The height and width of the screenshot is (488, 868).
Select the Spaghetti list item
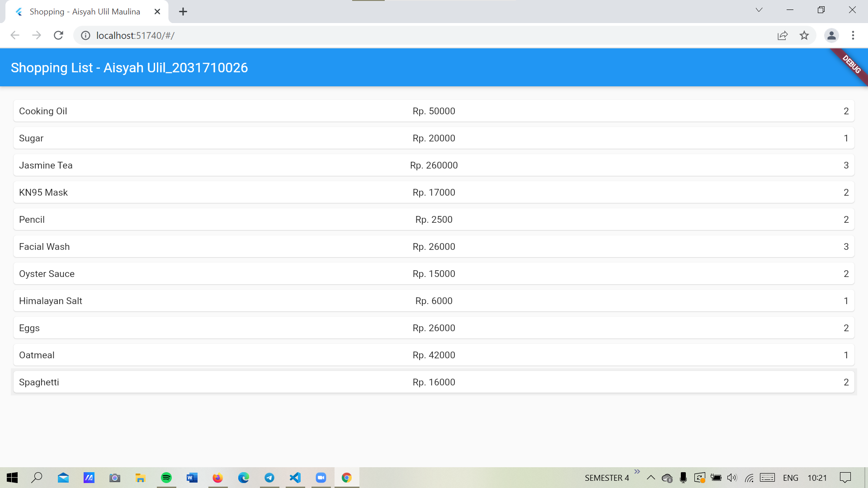(x=434, y=382)
